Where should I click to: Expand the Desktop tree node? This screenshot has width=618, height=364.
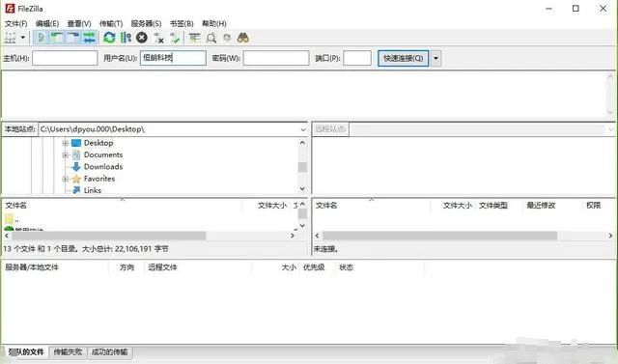[65, 143]
